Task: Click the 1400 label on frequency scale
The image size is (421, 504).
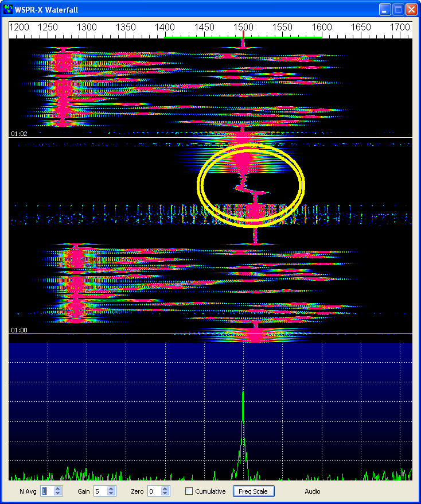Action: pos(165,27)
